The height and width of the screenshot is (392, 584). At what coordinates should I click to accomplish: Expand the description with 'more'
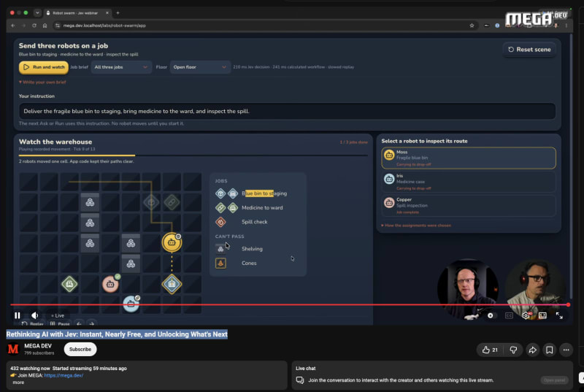pyautogui.click(x=18, y=383)
